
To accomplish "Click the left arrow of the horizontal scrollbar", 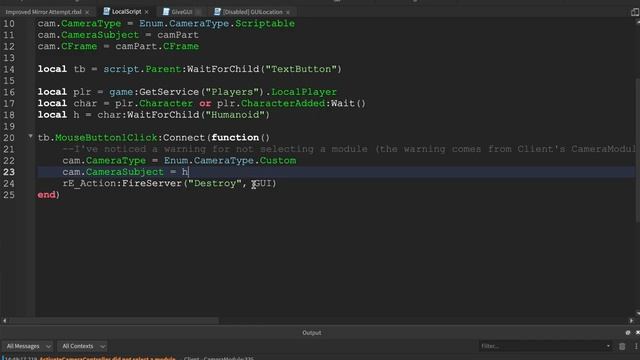I will [x=4, y=321].
